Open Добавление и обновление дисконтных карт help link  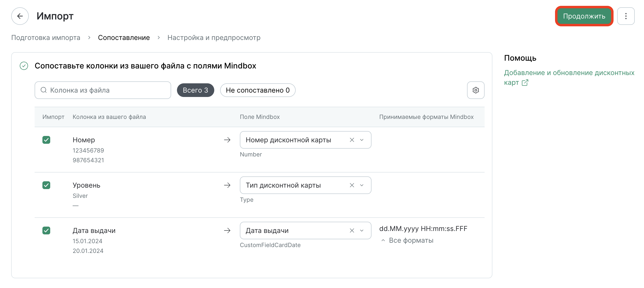pyautogui.click(x=569, y=77)
